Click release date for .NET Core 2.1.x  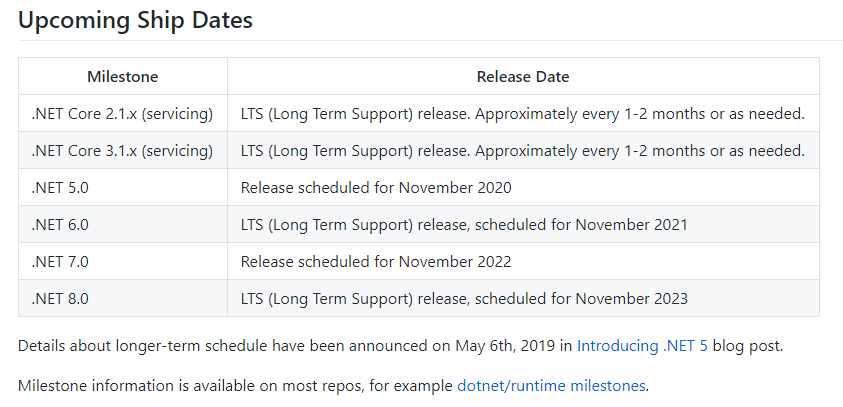click(x=523, y=113)
